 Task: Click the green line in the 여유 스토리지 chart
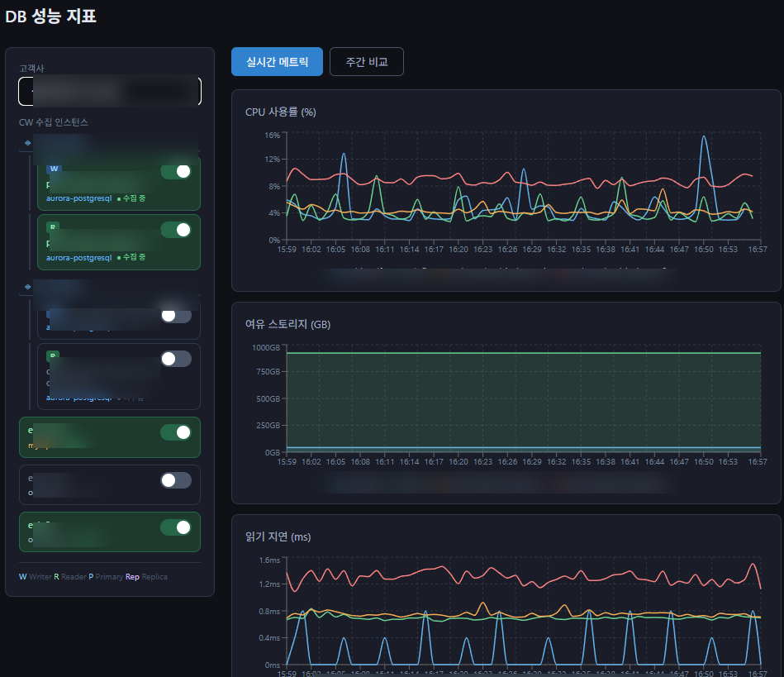pos(524,353)
